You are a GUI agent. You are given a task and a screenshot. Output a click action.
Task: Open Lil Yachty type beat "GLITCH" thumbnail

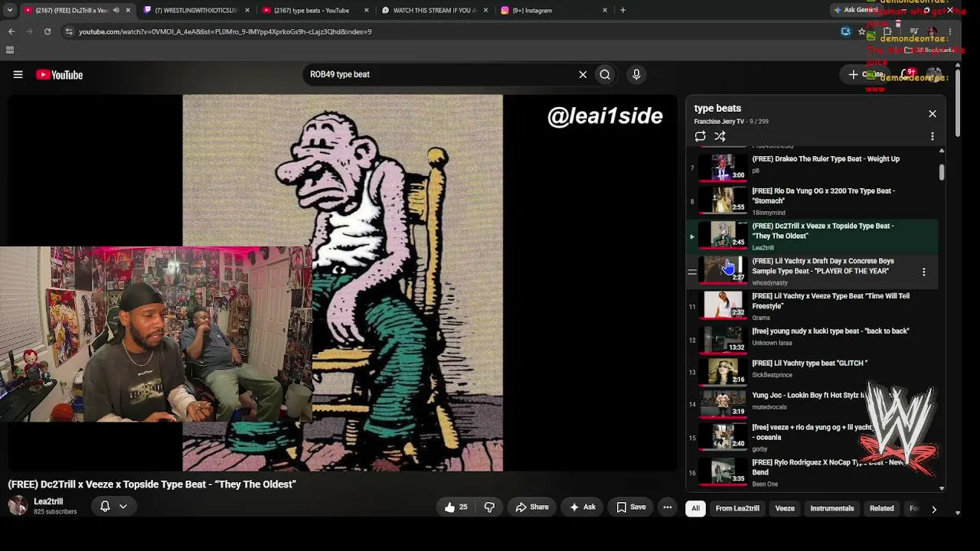[x=724, y=371]
